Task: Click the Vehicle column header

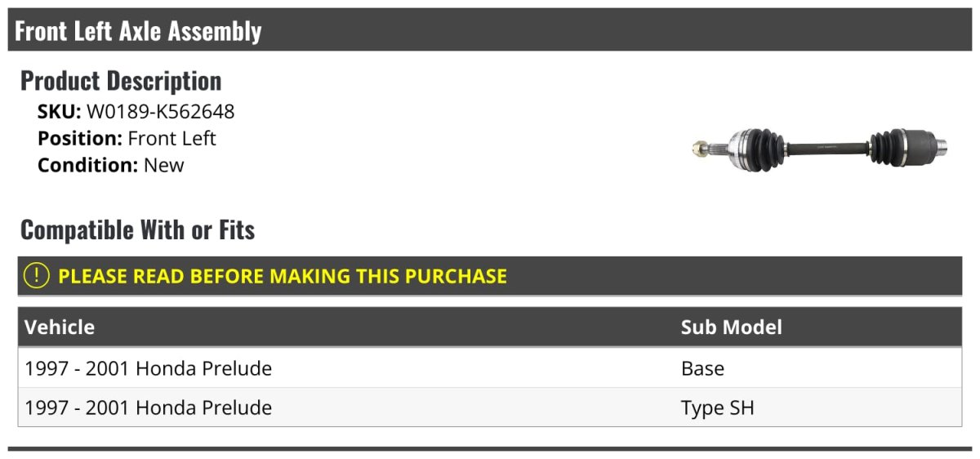Action: coord(60,328)
